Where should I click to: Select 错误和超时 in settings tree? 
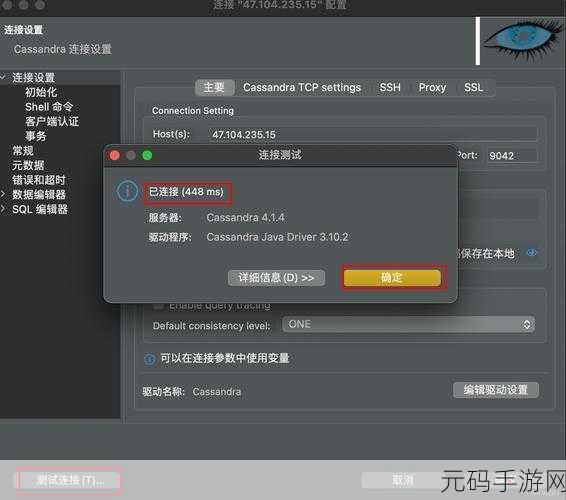39,180
